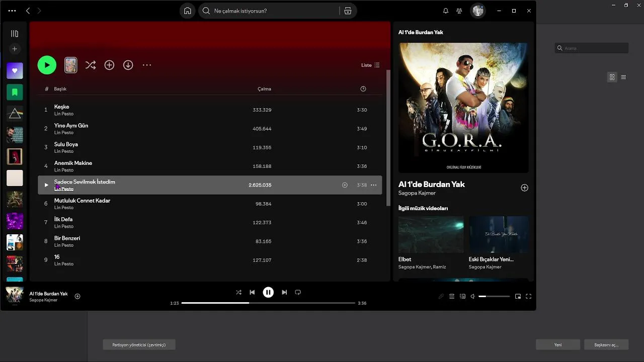This screenshot has width=644, height=362.
Task: Open friend activity icon
Action: [x=459, y=11]
